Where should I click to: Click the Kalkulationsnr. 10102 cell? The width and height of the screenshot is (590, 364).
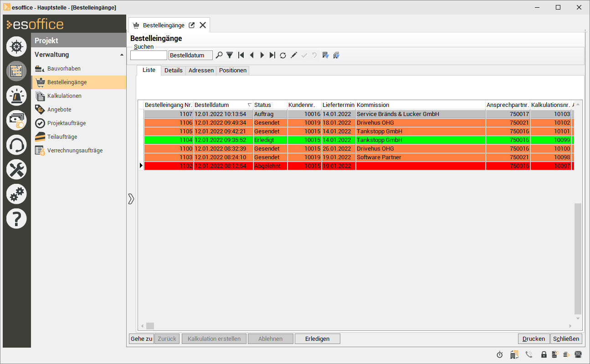[x=551, y=123]
